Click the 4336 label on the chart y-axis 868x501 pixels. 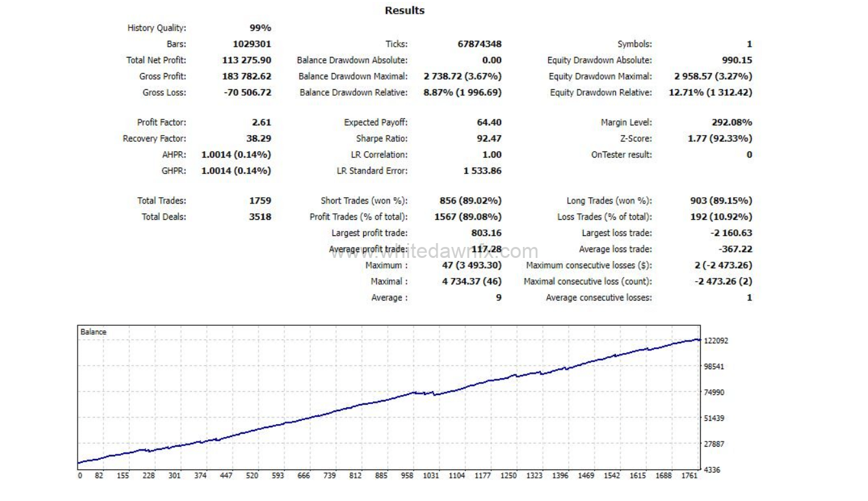coord(712,469)
